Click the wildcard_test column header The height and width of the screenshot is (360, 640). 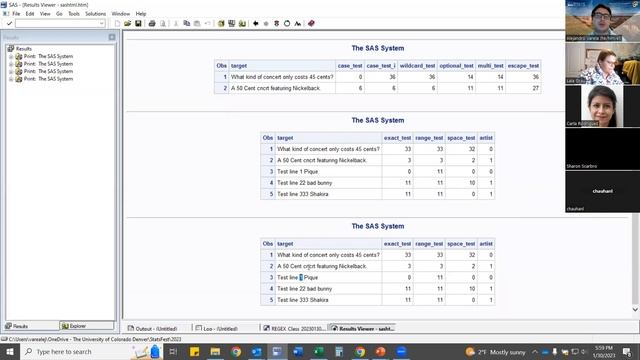coord(417,66)
